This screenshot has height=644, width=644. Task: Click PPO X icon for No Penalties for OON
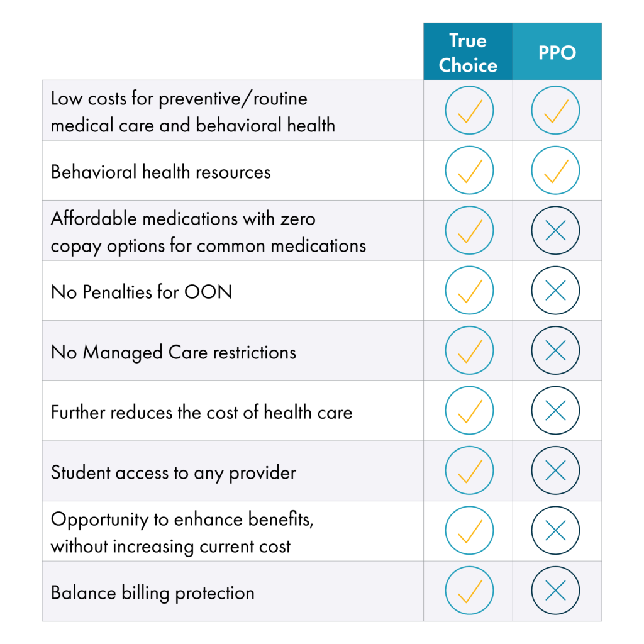(x=555, y=291)
